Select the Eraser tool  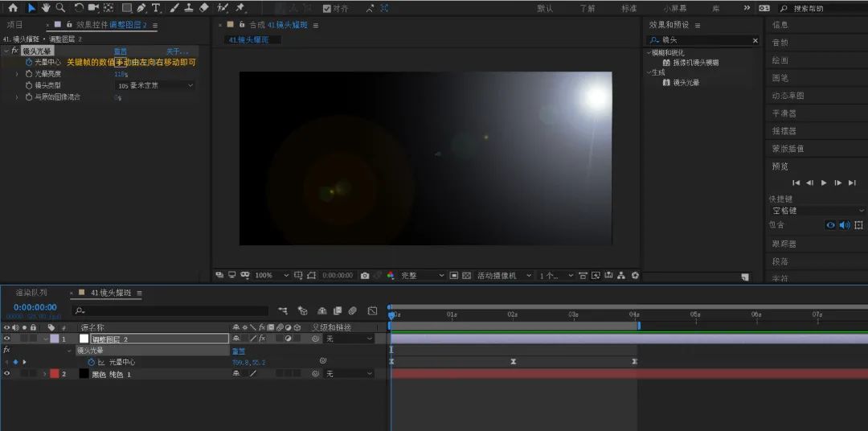203,8
